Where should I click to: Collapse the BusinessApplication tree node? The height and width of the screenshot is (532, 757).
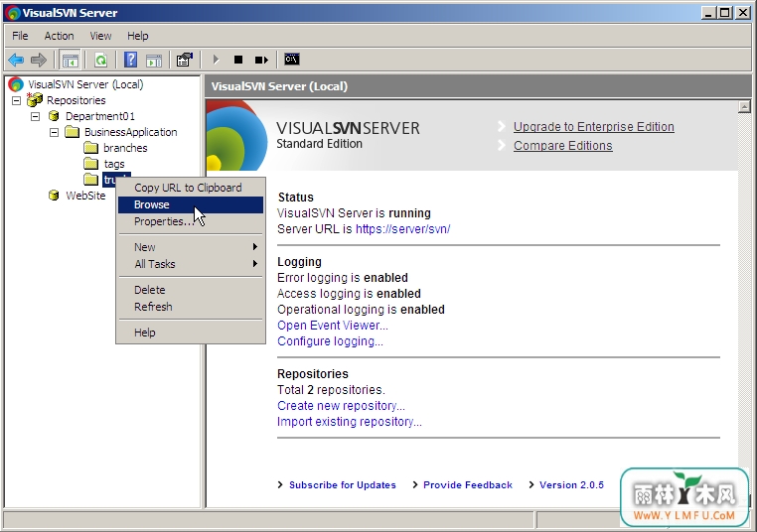54,132
